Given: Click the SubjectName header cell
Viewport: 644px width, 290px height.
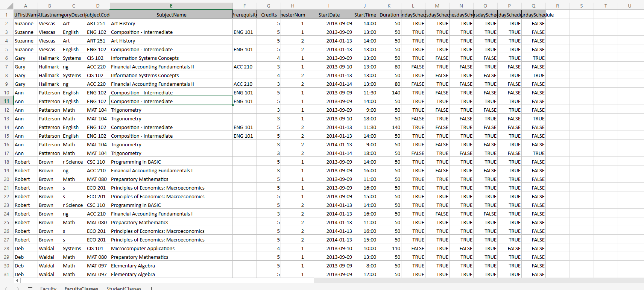Looking at the screenshot, I should [x=171, y=15].
